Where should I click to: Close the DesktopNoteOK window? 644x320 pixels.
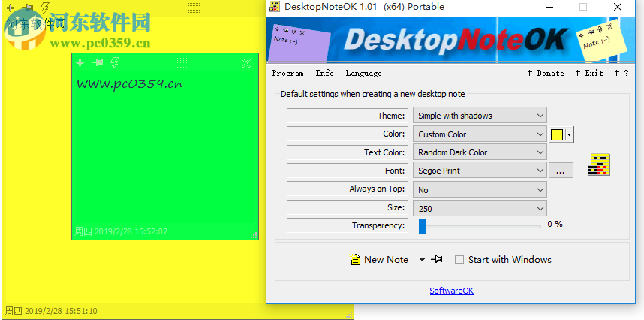(617, 7)
